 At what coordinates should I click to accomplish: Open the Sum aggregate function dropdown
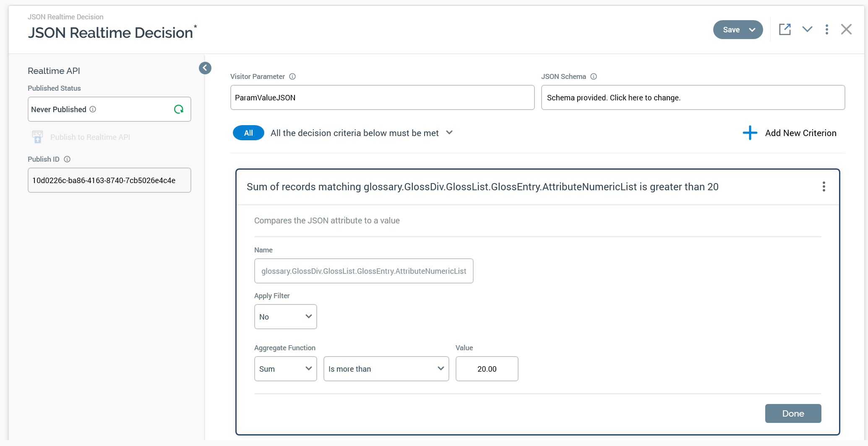[x=285, y=369]
